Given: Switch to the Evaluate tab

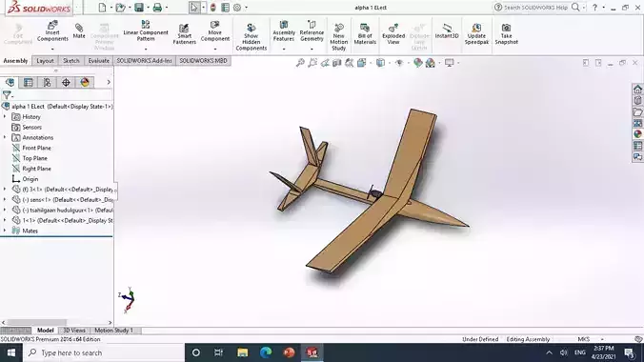Looking at the screenshot, I should pyautogui.click(x=98, y=60).
